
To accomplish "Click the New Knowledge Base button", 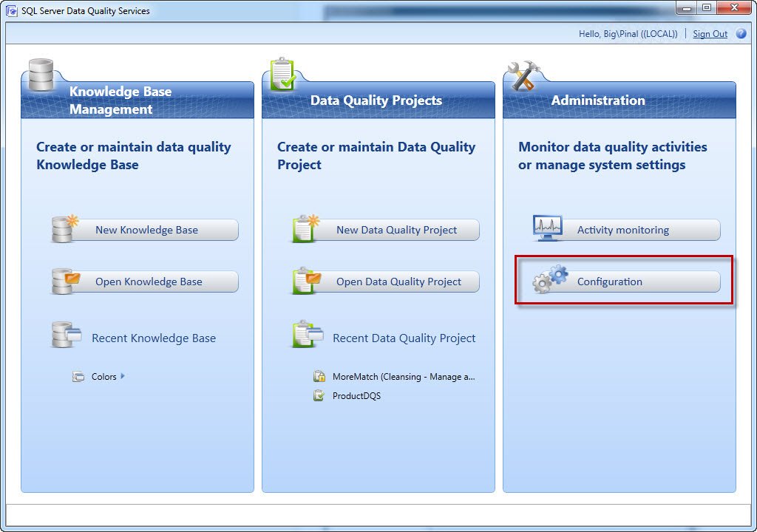I will pyautogui.click(x=146, y=230).
